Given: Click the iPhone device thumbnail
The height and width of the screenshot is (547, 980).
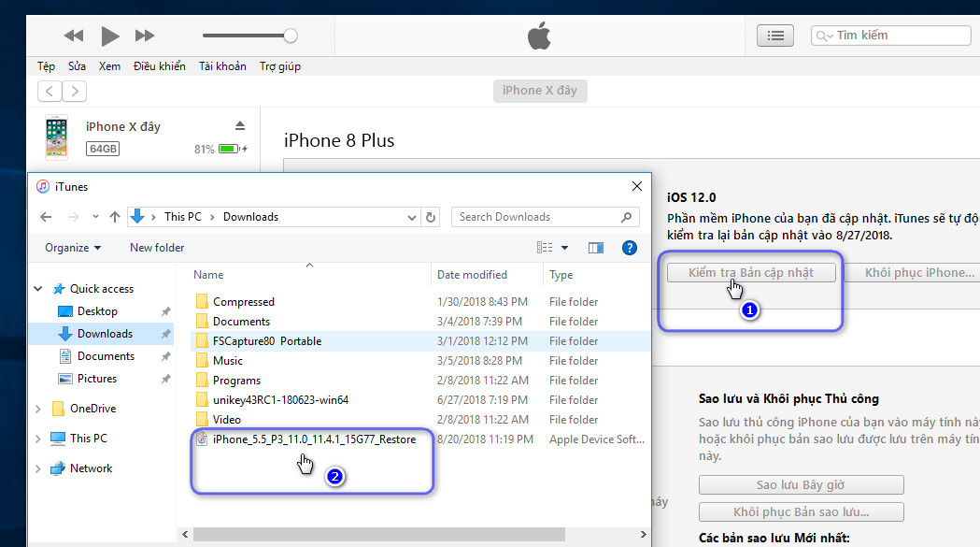Looking at the screenshot, I should 56,137.
